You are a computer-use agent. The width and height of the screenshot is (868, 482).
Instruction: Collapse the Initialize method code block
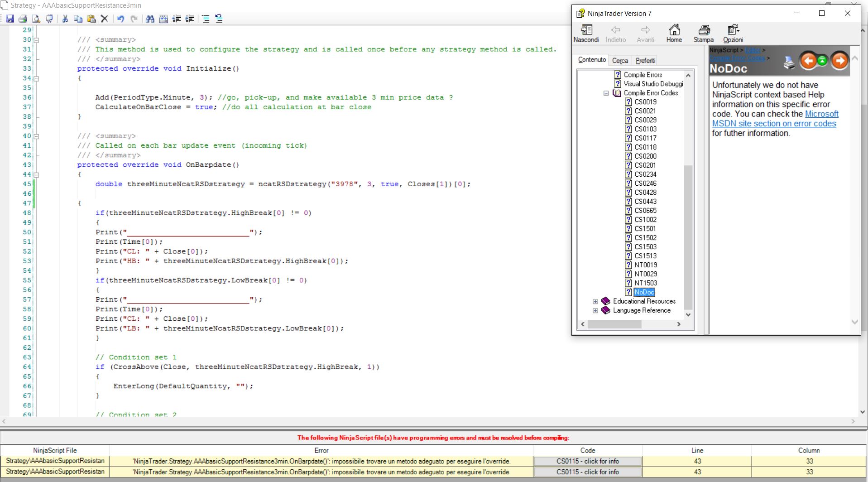point(37,78)
